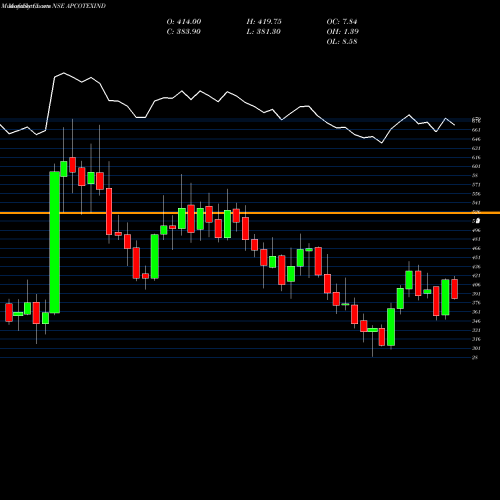The image size is (500, 500).
Task: Click the low value L: 381.30
Action: [x=263, y=32]
